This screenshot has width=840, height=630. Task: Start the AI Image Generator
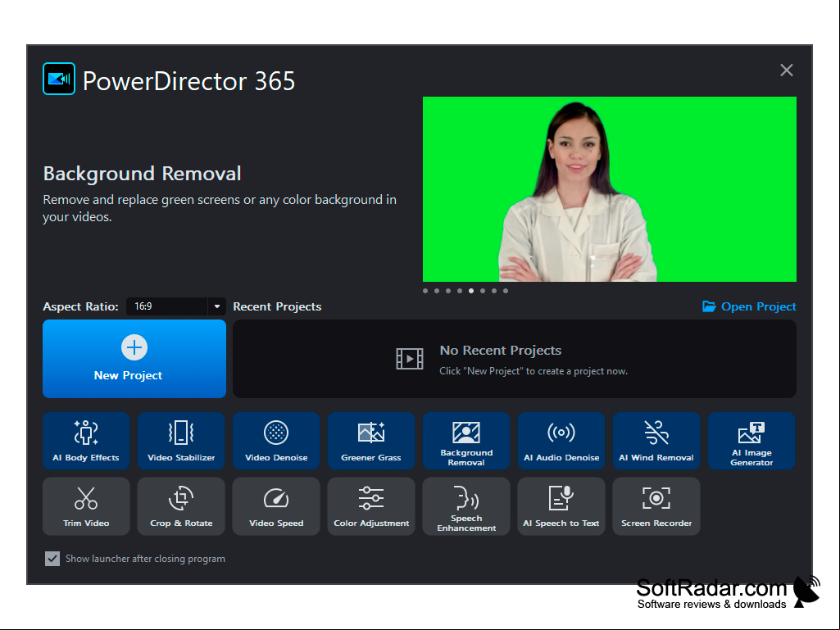click(751, 441)
